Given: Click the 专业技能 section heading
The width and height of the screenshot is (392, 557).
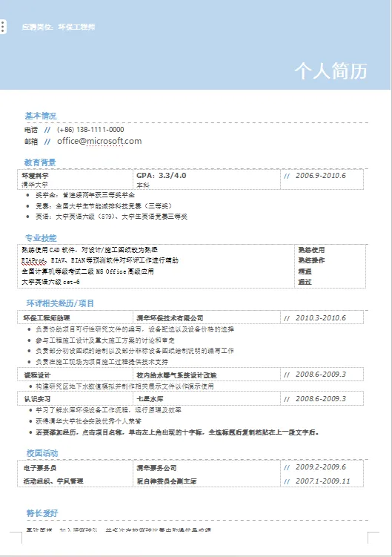Looking at the screenshot, I should tap(41, 238).
